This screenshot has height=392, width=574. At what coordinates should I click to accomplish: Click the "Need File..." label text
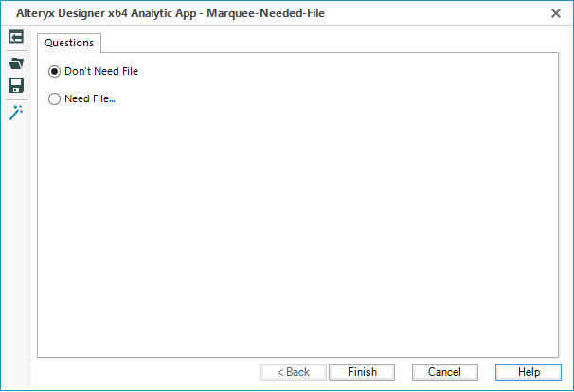click(x=89, y=98)
